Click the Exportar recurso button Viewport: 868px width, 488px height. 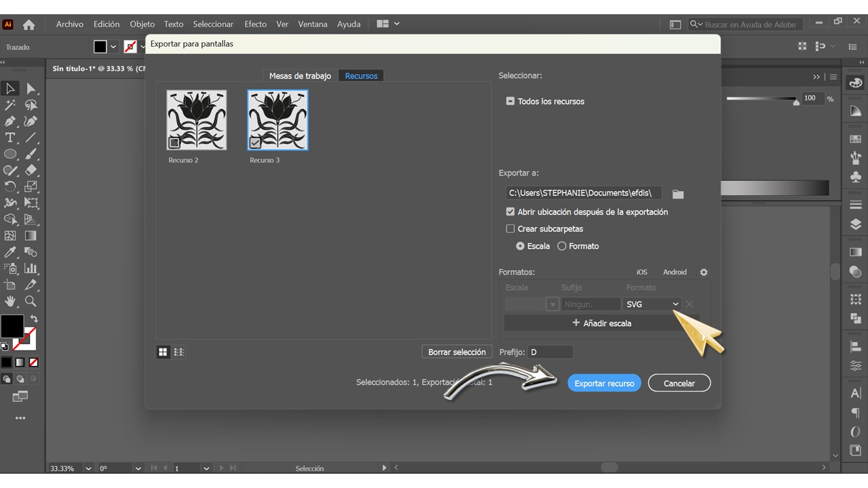click(x=604, y=383)
